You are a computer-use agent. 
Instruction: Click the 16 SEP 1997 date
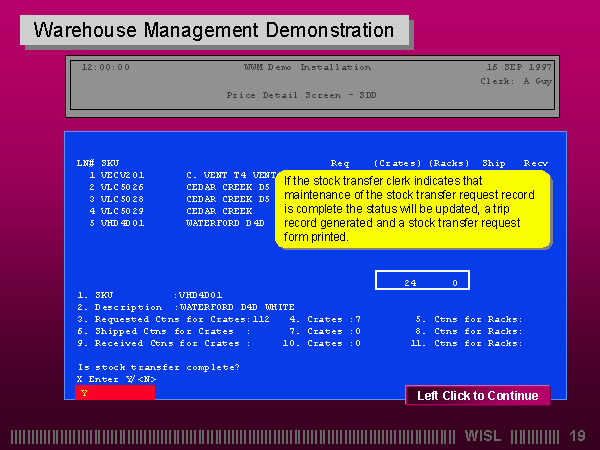coord(519,67)
